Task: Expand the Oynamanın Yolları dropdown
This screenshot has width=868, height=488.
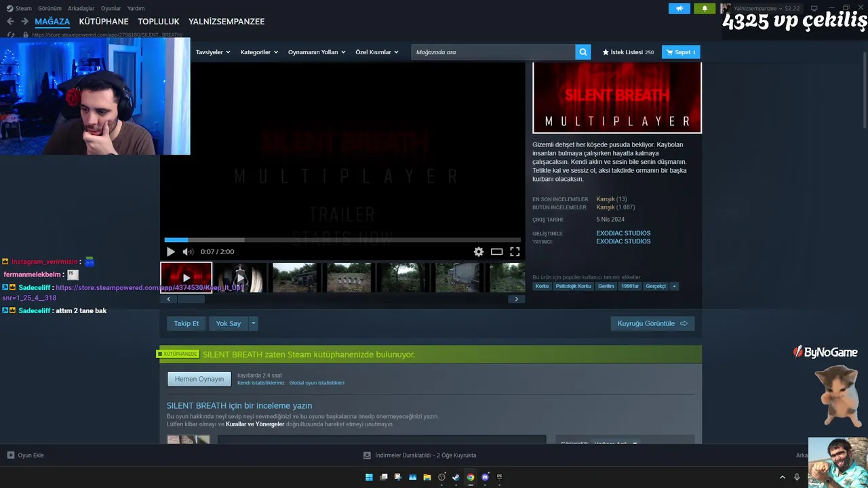Action: pyautogui.click(x=317, y=52)
